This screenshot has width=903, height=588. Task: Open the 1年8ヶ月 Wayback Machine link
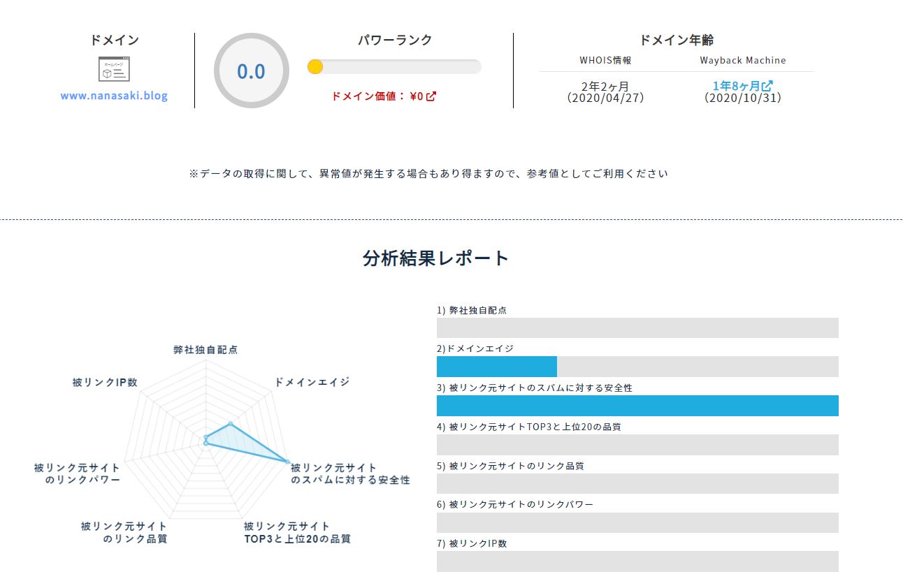(742, 86)
